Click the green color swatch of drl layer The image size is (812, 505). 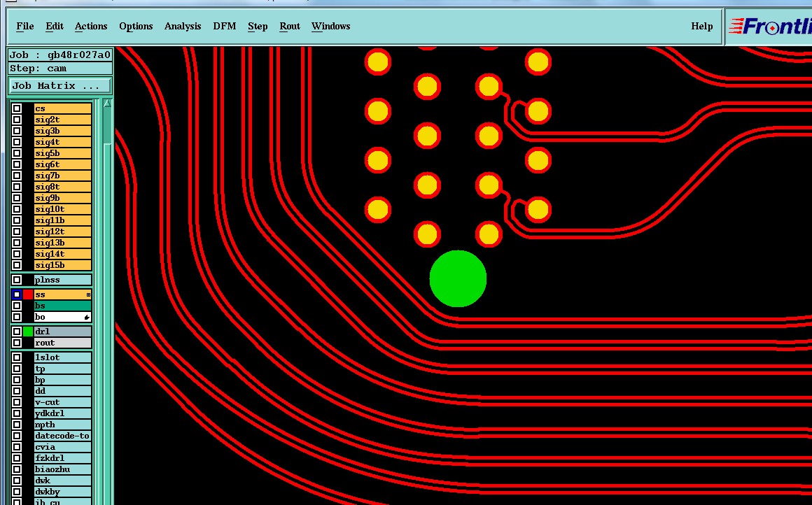[28, 331]
